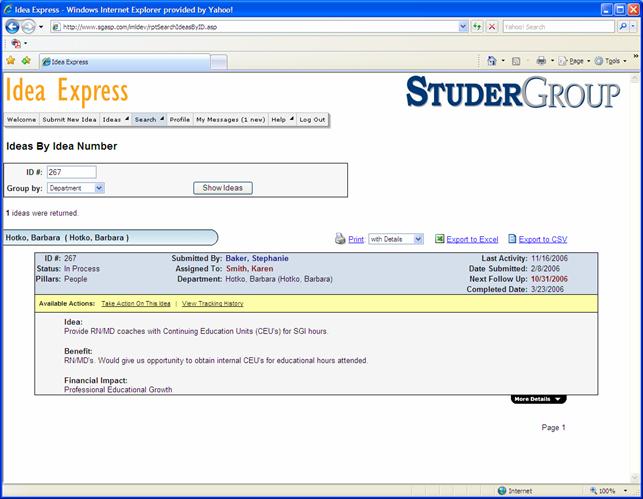Click the scrollbar up arrow
Viewport: 643px width, 499px height.
tap(635, 78)
